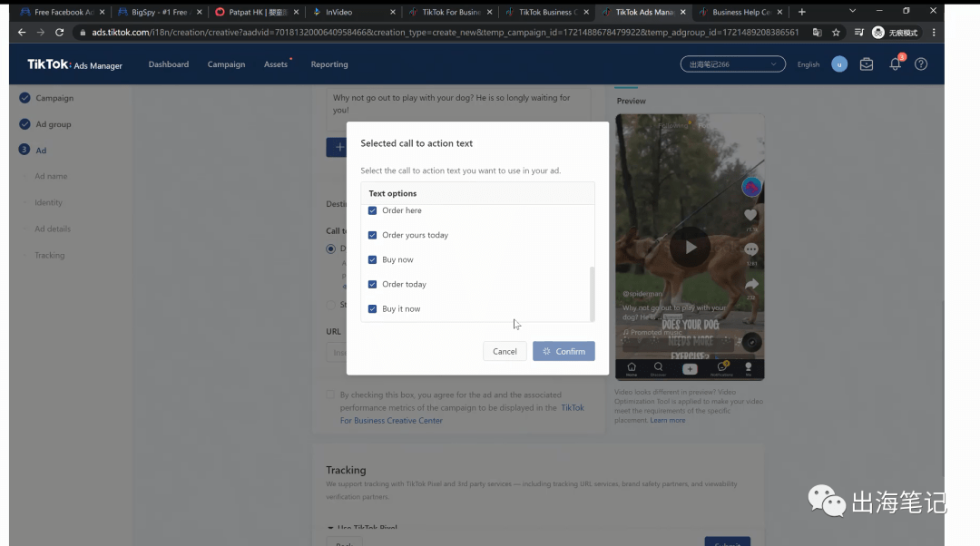Click the Confirm button in the dialog

[563, 351]
